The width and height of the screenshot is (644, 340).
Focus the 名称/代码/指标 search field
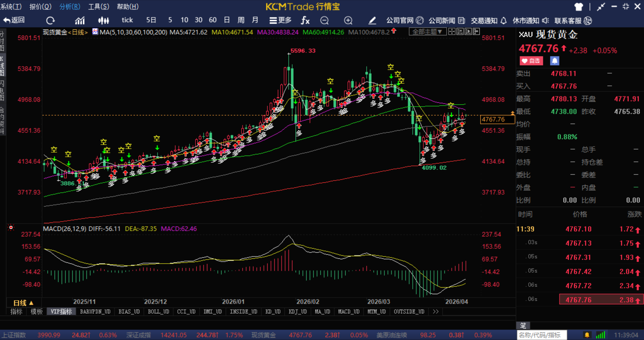tap(542, 335)
